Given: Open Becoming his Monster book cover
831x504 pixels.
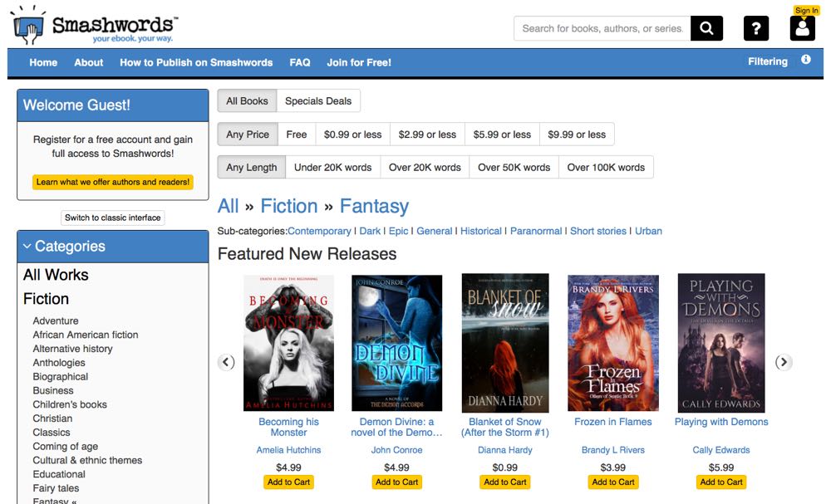Looking at the screenshot, I should pyautogui.click(x=289, y=343).
